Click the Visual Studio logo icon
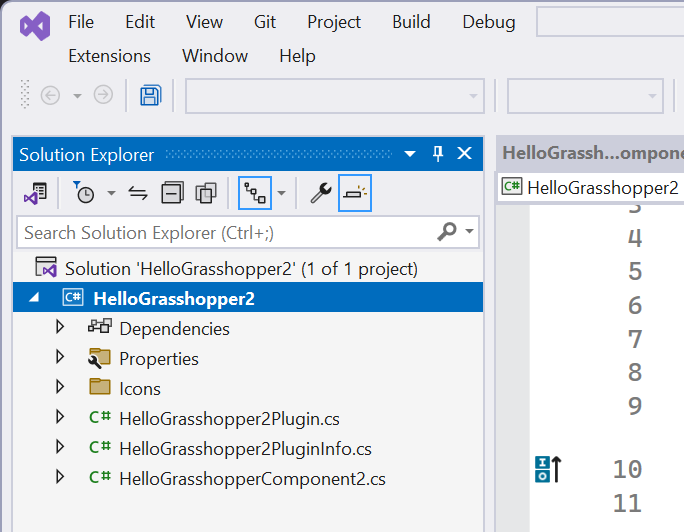The height and width of the screenshot is (532, 684). 35,26
